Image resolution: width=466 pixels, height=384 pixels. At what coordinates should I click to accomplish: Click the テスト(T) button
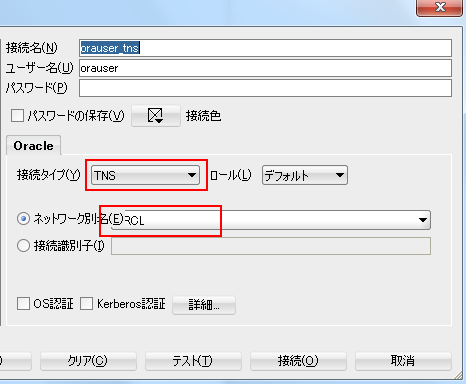[x=193, y=361]
